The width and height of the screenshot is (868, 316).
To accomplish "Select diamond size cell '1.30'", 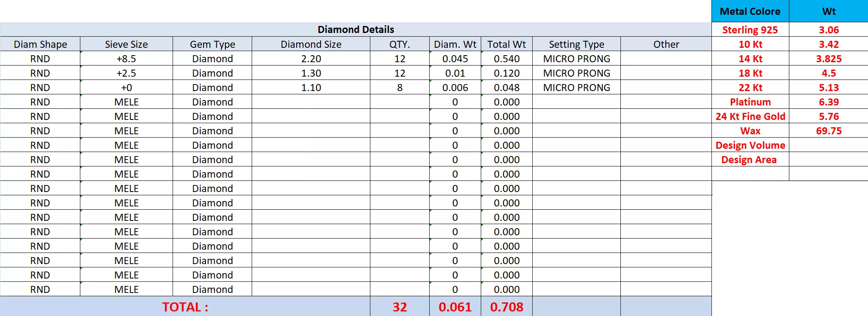I will 311,73.
